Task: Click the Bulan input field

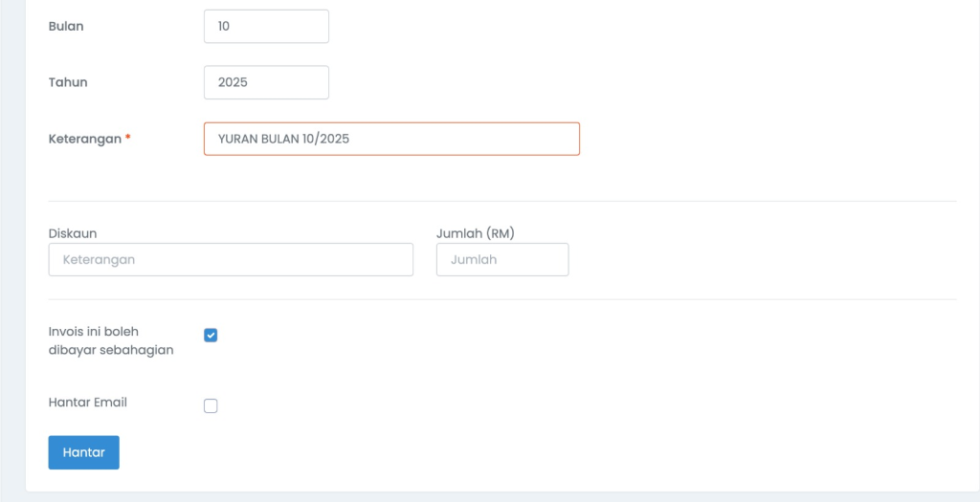Action: (266, 27)
